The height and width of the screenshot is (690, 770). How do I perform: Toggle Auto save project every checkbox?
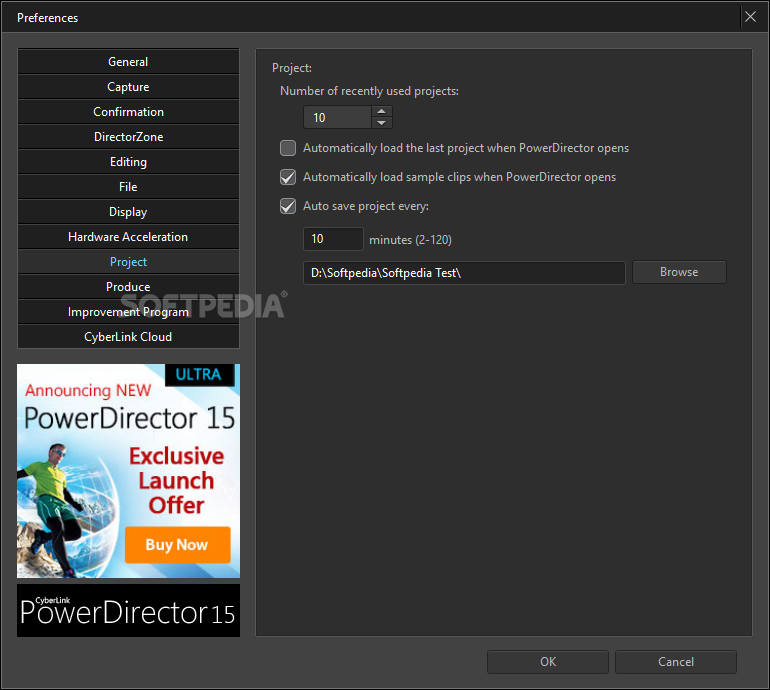288,206
